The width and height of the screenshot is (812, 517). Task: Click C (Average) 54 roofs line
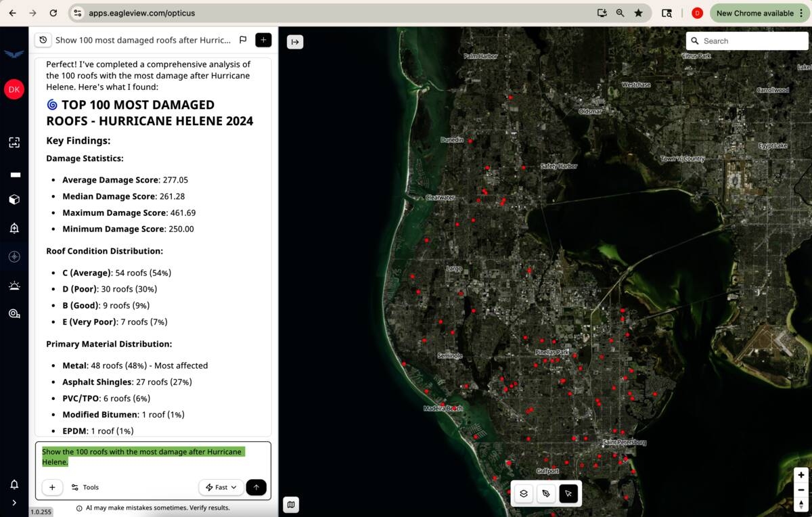tap(116, 273)
